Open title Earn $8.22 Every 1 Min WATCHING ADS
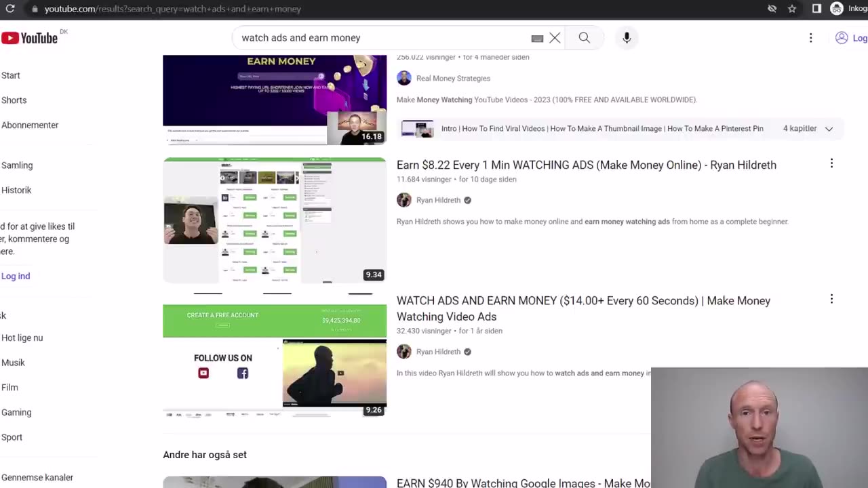 tap(587, 165)
